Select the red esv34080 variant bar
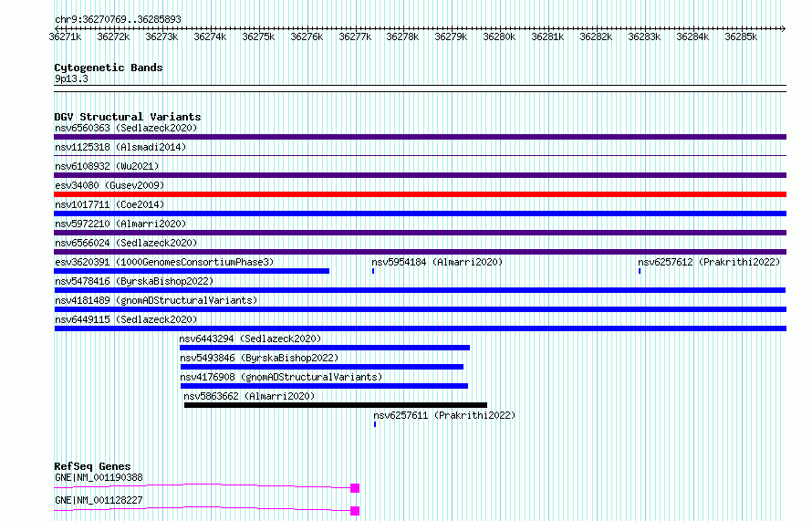Screen dimensions: 812x521 [x=420, y=194]
